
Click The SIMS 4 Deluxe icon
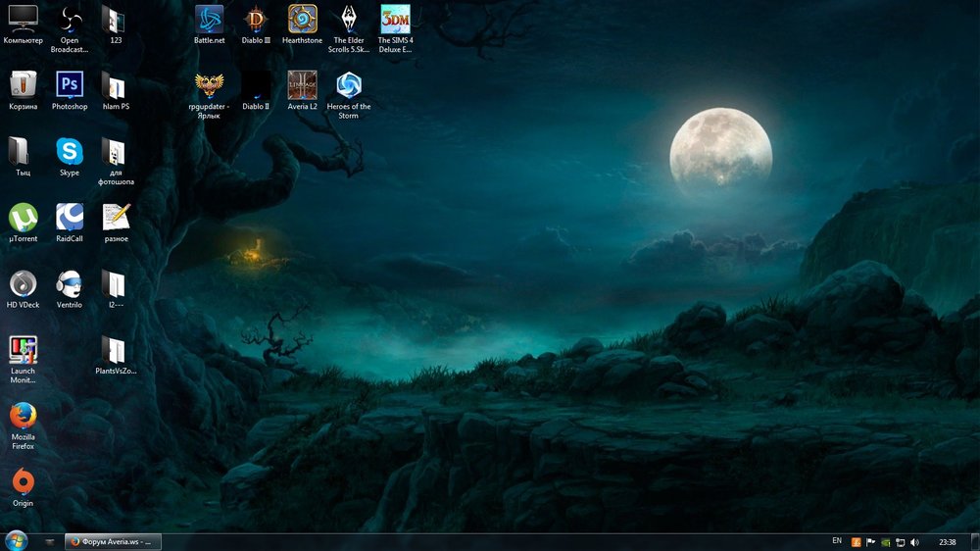(x=395, y=20)
